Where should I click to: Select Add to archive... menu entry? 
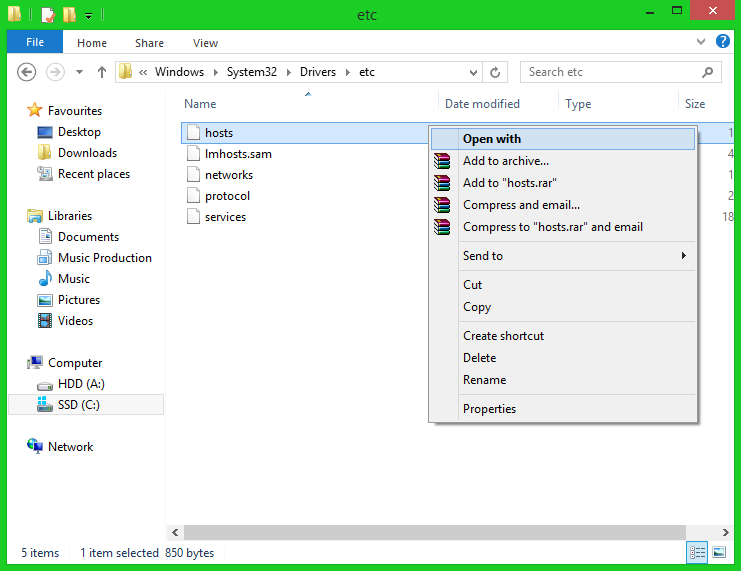tap(563, 161)
